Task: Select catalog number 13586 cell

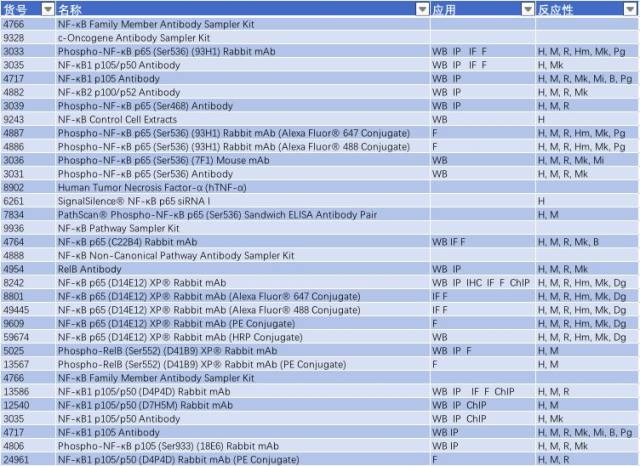Action: point(28,391)
